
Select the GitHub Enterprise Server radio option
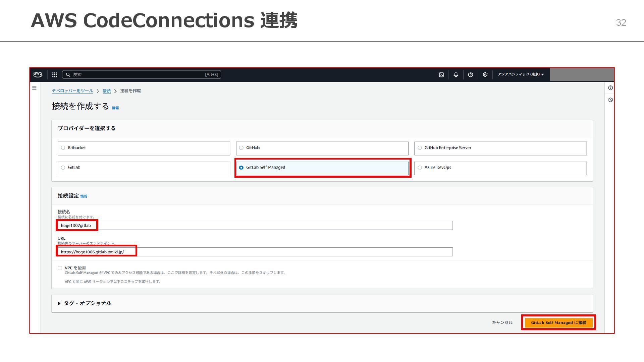click(420, 148)
